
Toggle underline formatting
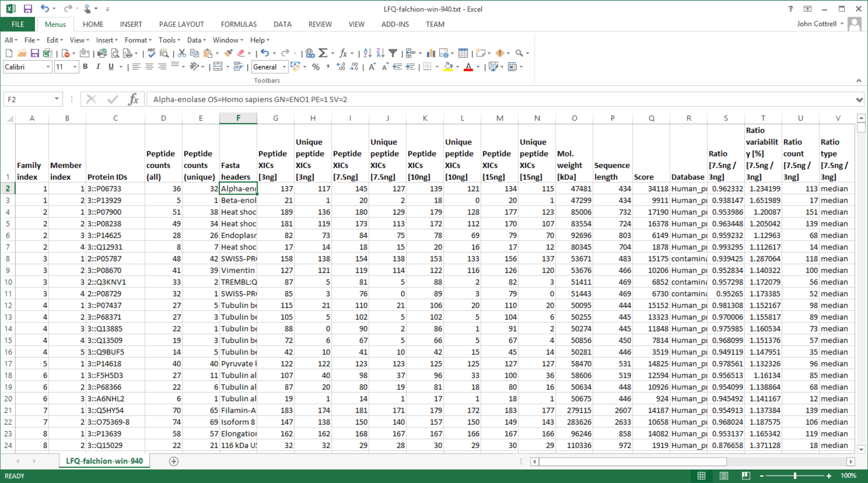tap(110, 67)
